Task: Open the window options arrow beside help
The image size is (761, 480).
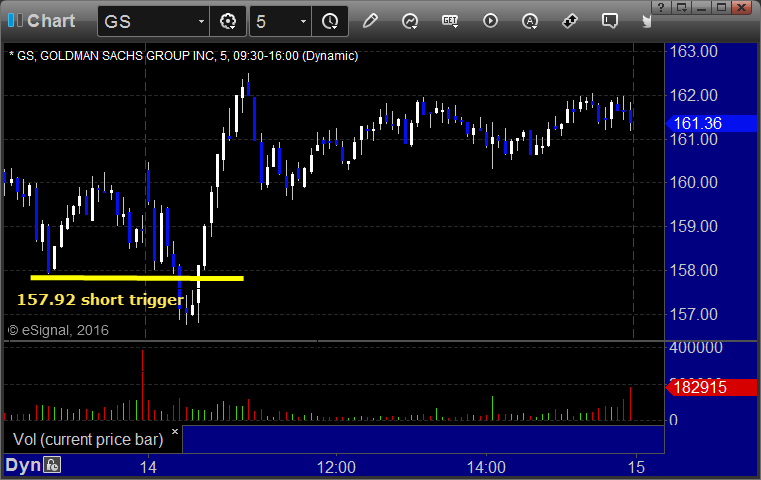Action: coord(681,7)
